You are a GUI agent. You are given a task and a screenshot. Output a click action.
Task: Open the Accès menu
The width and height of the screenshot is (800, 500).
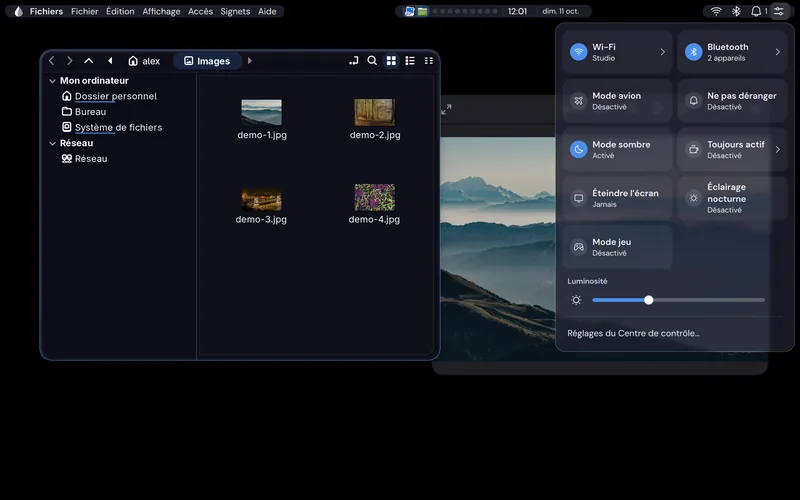point(200,11)
